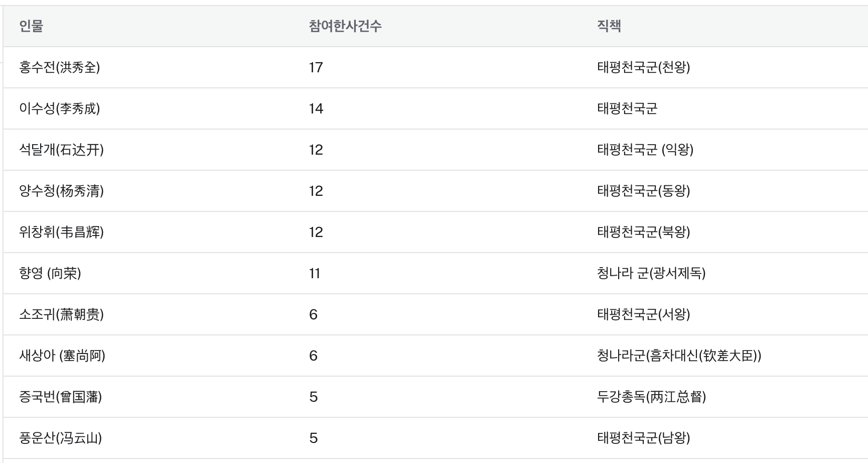Click the event count 17 cell
The image size is (868, 463).
(316, 67)
